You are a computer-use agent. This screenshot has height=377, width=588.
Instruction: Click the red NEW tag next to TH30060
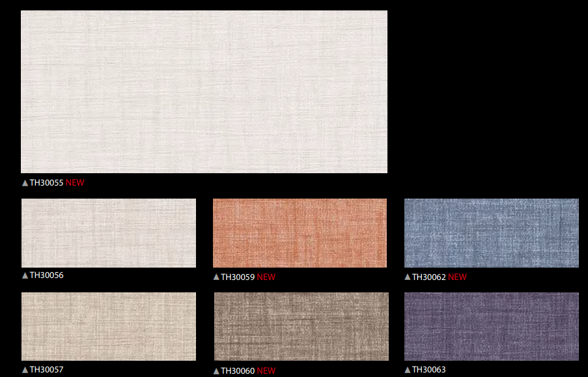[x=266, y=370]
